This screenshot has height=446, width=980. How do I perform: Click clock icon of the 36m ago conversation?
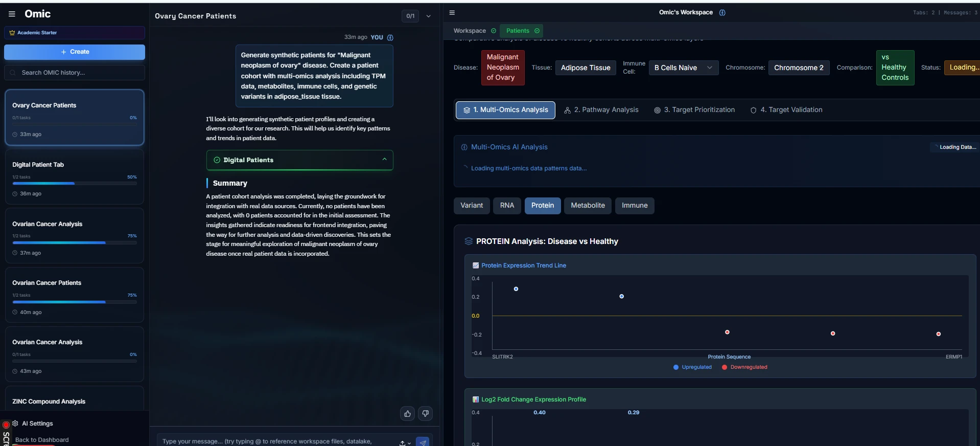[15, 194]
